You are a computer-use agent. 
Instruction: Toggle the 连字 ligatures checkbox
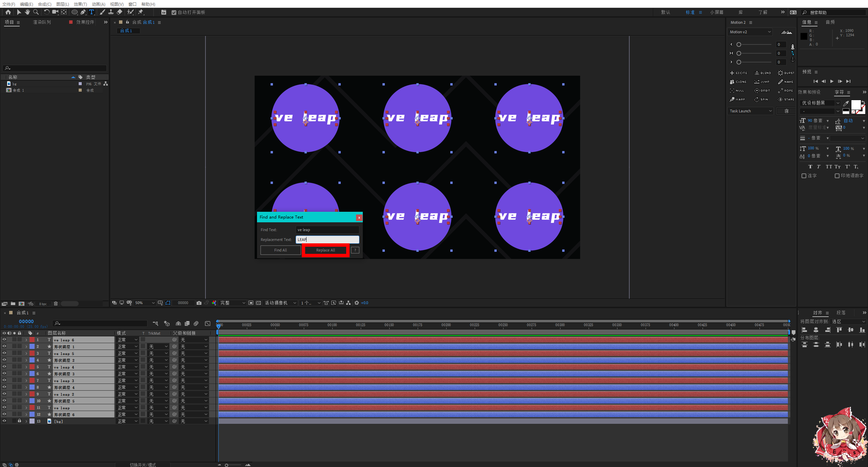click(804, 176)
